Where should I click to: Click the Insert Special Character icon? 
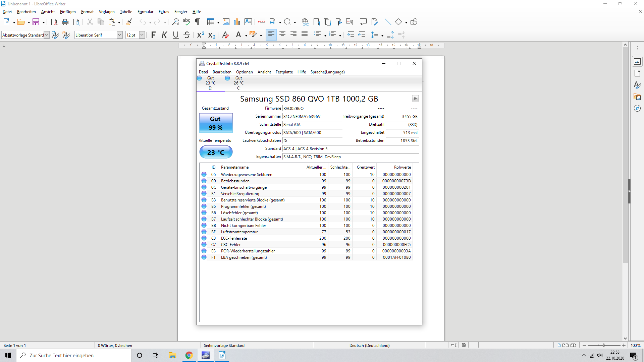click(287, 22)
